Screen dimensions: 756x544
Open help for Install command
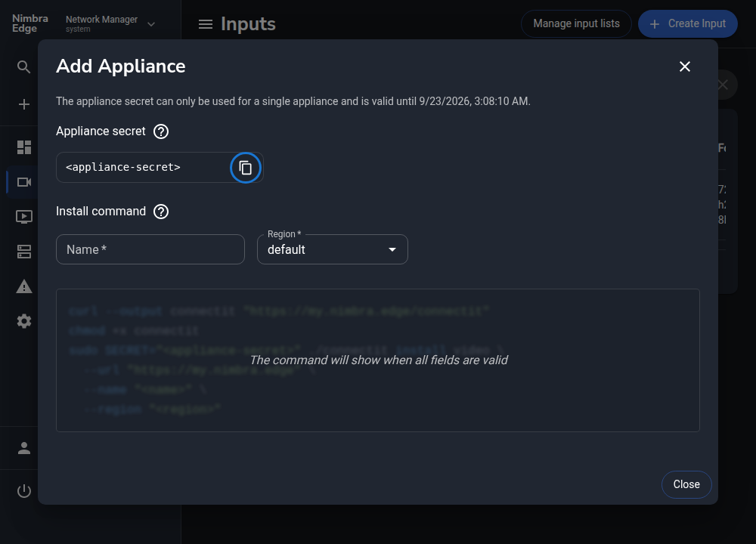161,212
